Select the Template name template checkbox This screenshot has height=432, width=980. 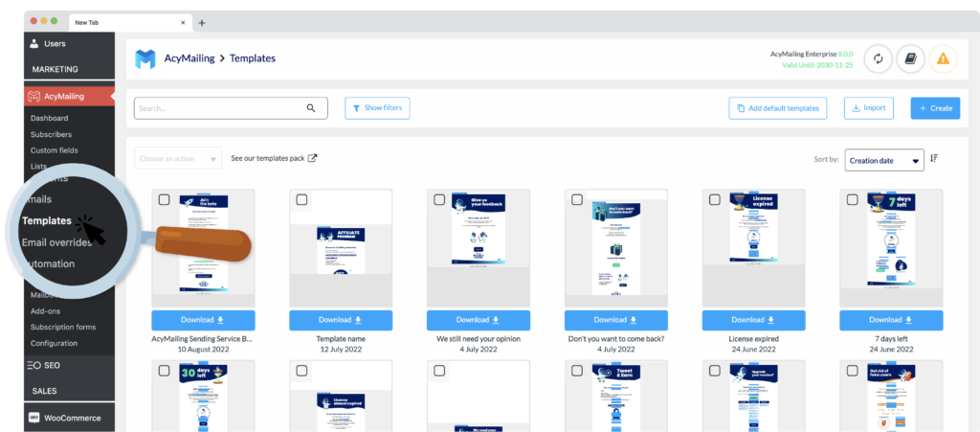[301, 199]
